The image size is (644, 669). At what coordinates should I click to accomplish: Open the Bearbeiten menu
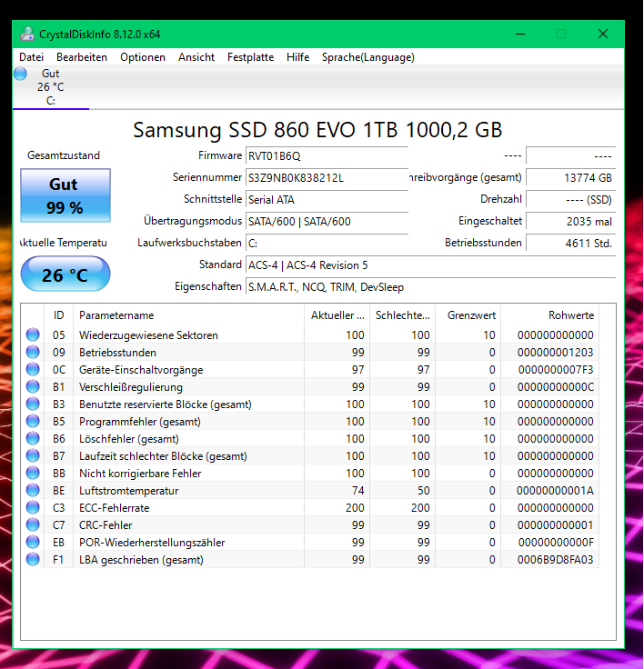click(x=82, y=57)
